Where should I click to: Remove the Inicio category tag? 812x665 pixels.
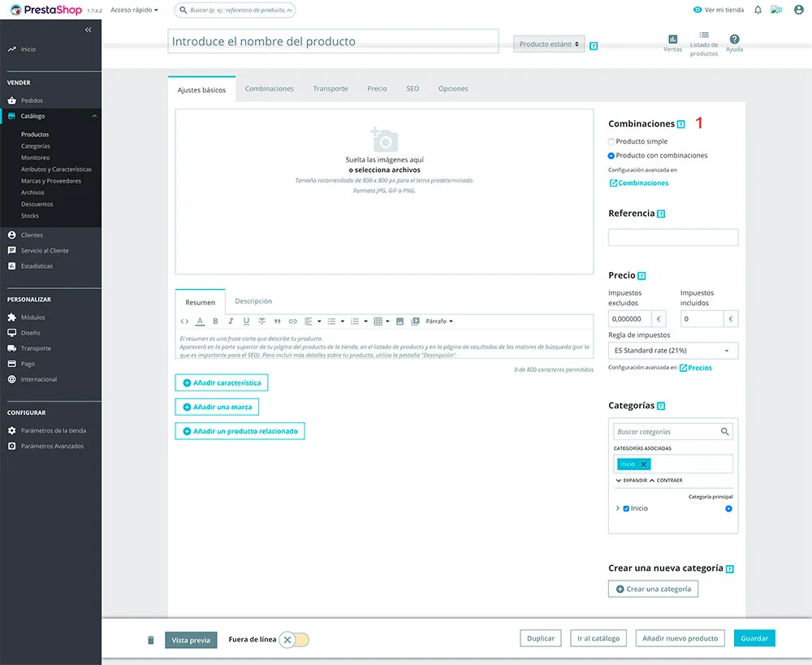(x=643, y=464)
